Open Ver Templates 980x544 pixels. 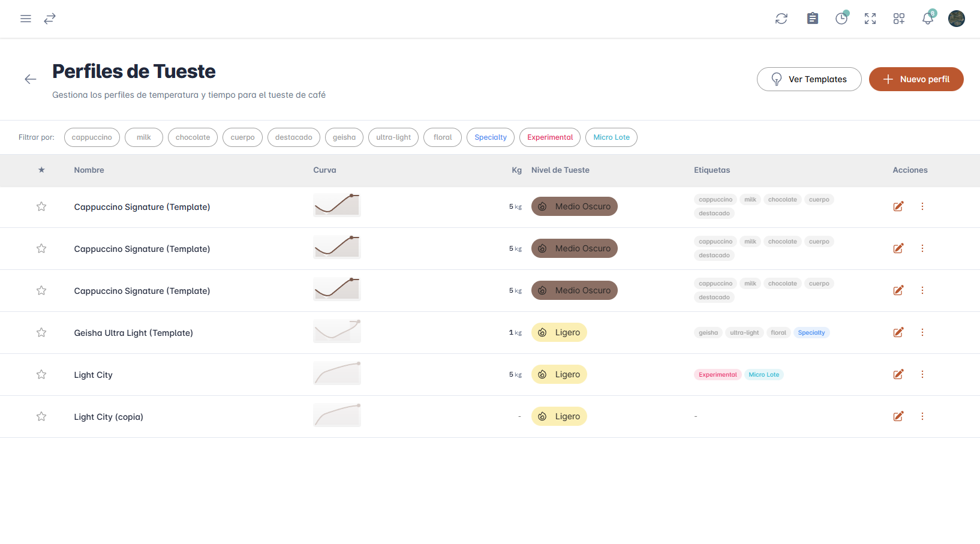[x=808, y=79]
